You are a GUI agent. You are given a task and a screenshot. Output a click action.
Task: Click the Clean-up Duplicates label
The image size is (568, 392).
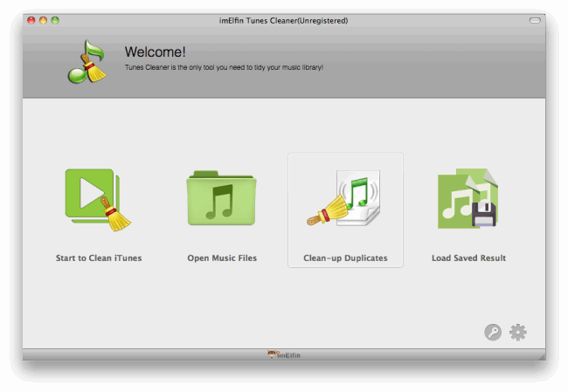345,258
